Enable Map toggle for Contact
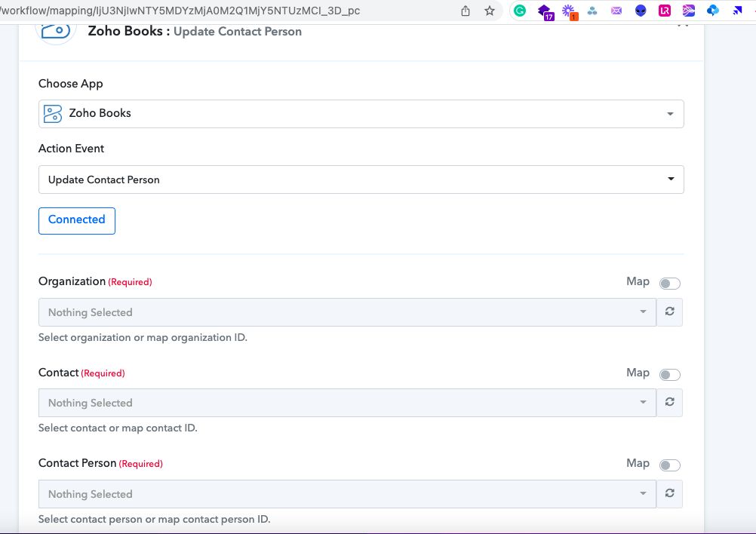 (670, 374)
